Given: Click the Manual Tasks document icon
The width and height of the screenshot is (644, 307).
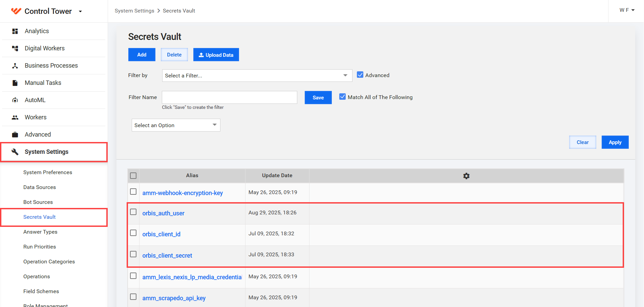Looking at the screenshot, I should [15, 83].
